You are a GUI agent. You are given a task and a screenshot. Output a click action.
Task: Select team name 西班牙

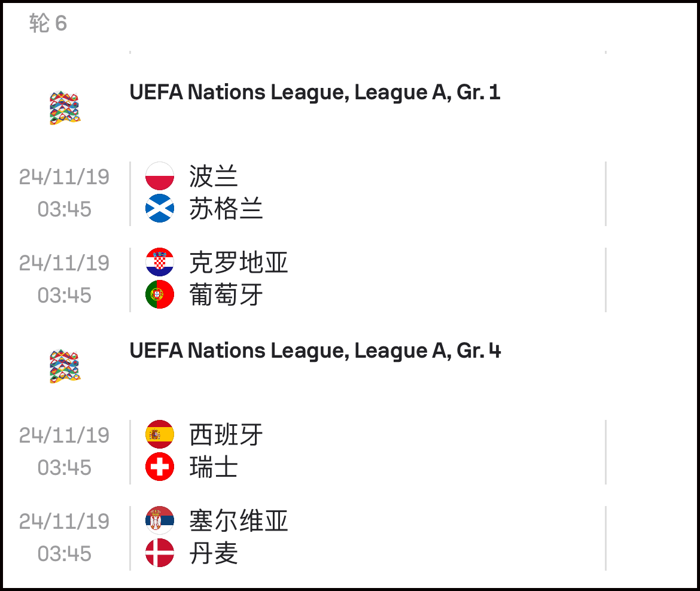pos(226,435)
